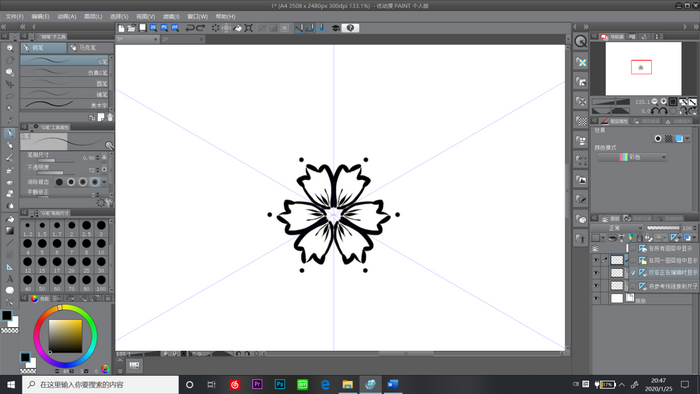Expand the anti-aliasing options dropdown arrow
Viewport: 700px width, 394px height.
point(104,182)
